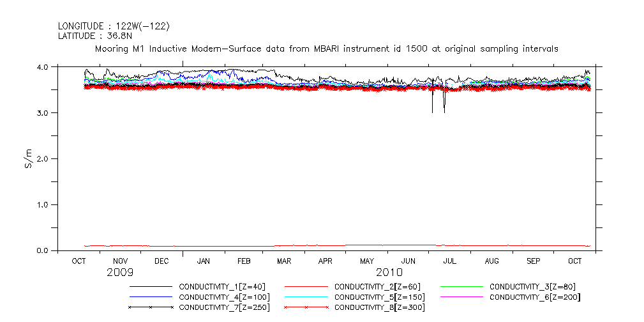Click the 2.0 y-axis tick label
This screenshot has height=322, width=644.
pos(43,159)
